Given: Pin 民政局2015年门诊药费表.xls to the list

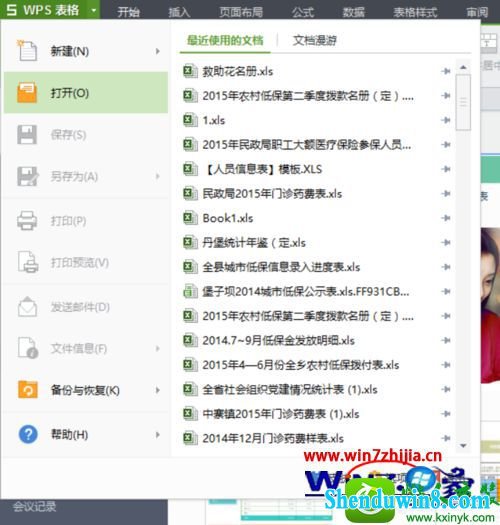Looking at the screenshot, I should coord(446,194).
